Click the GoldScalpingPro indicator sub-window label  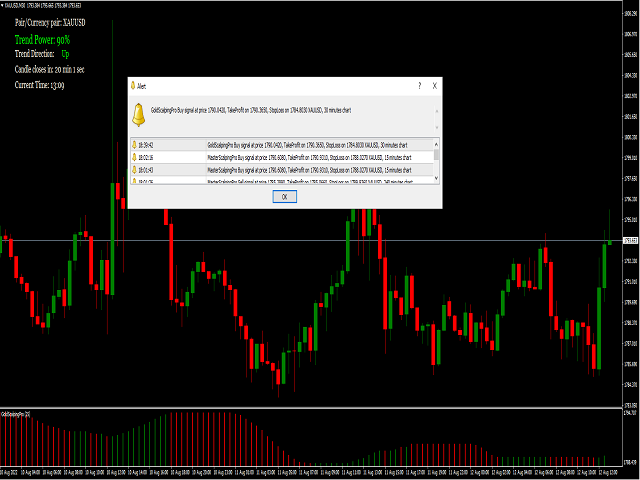pyautogui.click(x=15, y=413)
